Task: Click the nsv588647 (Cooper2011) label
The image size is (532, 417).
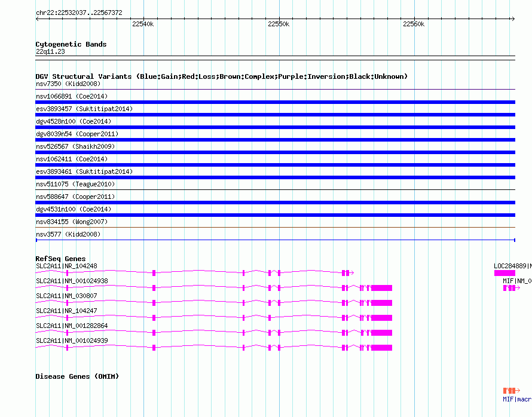Action: pyautogui.click(x=75, y=197)
